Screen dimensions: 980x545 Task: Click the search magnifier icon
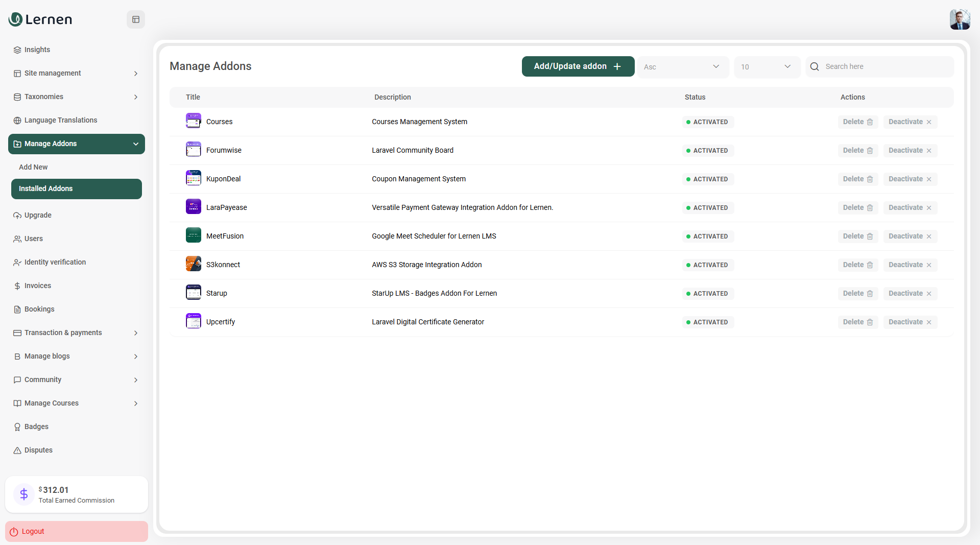(814, 66)
